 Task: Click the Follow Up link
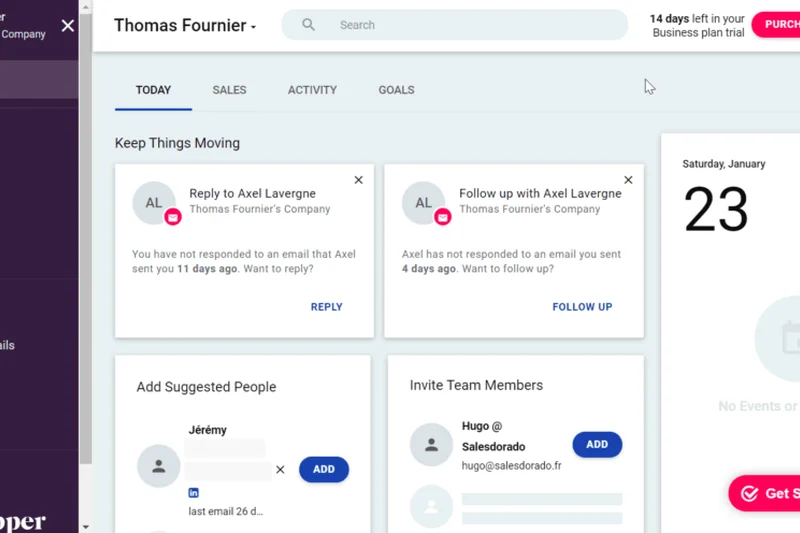[x=582, y=307]
